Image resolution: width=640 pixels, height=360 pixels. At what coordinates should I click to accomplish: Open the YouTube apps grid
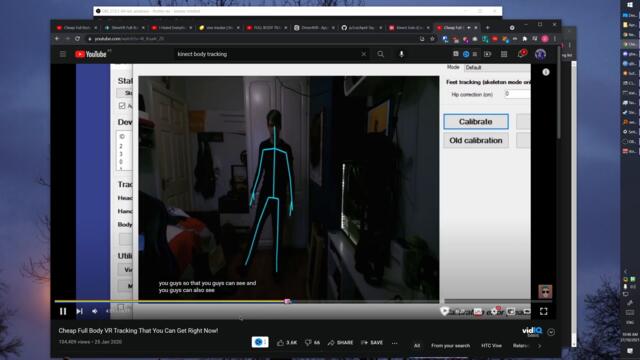pos(504,54)
